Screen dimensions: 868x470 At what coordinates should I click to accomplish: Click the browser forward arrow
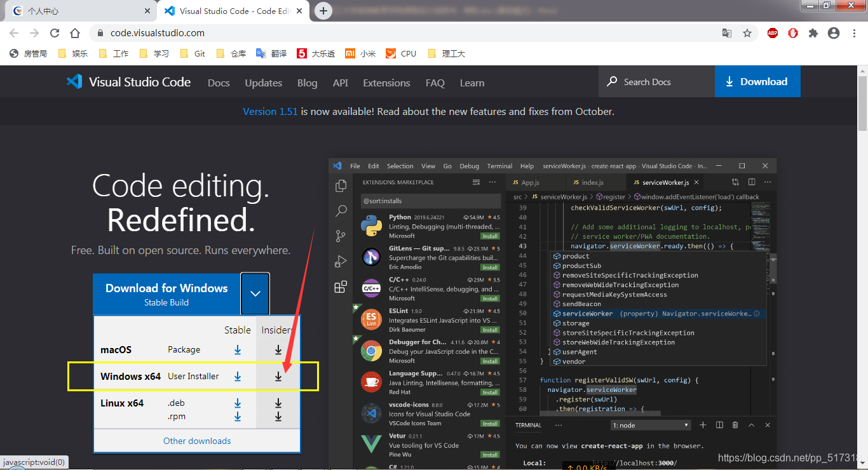click(x=34, y=33)
